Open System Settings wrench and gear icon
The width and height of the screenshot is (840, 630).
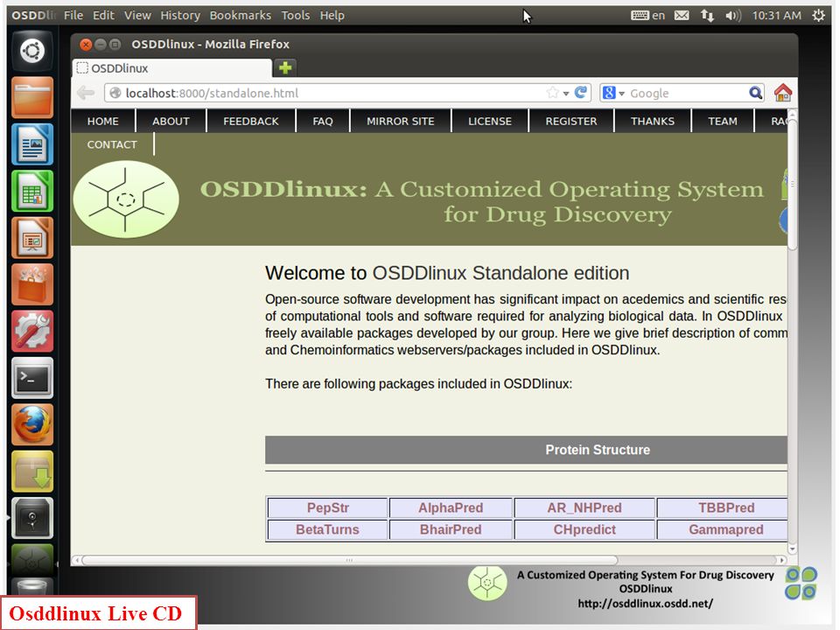(32, 331)
